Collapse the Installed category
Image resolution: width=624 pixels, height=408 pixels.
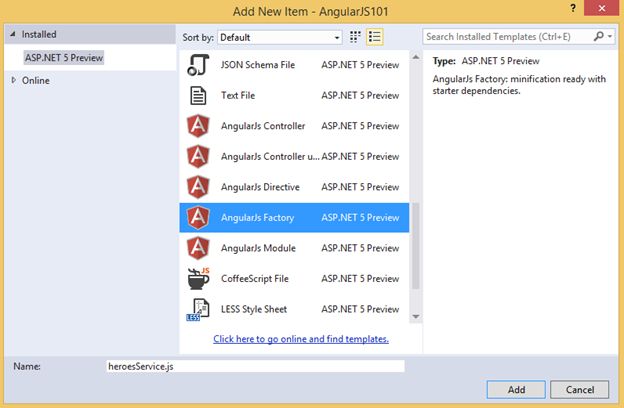[x=13, y=34]
